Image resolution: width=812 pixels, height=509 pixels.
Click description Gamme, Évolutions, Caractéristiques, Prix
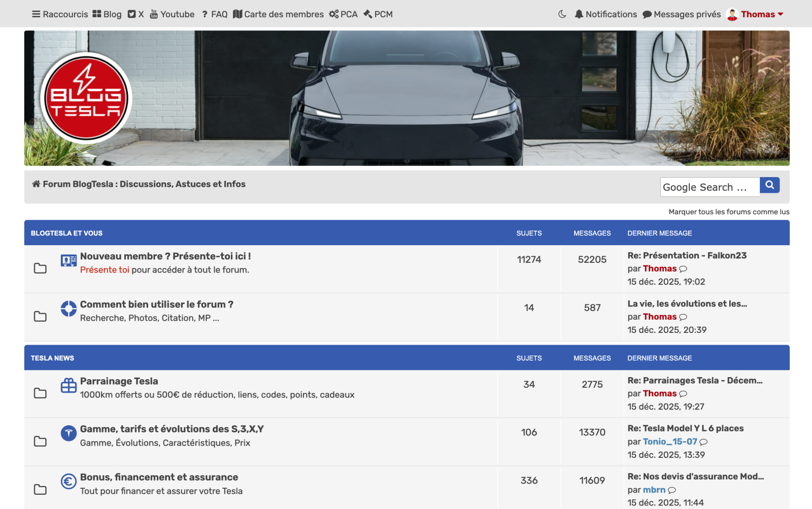(x=165, y=443)
